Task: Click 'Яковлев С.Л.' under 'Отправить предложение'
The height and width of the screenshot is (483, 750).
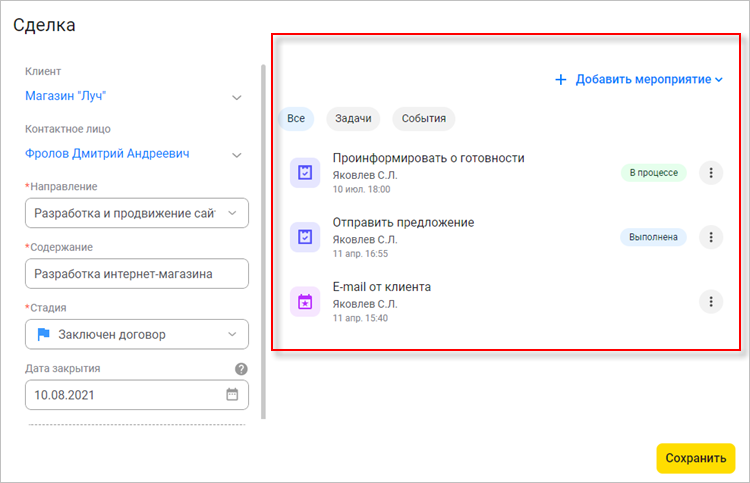Action: [365, 239]
